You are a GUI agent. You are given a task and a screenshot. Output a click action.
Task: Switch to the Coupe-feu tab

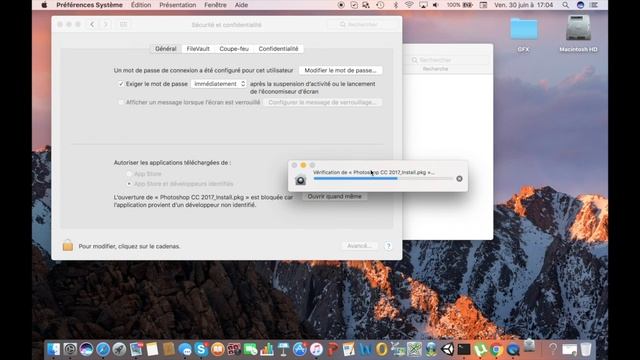pyautogui.click(x=234, y=49)
